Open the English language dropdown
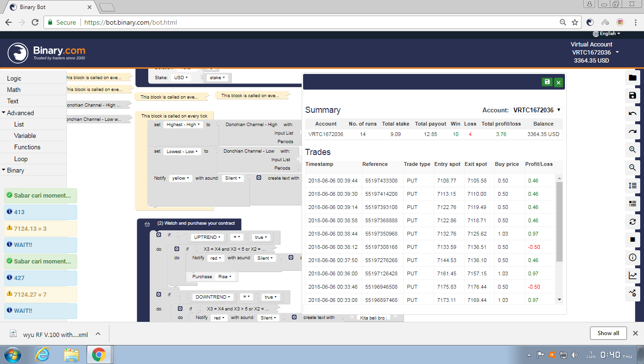644x364 pixels. [x=607, y=34]
